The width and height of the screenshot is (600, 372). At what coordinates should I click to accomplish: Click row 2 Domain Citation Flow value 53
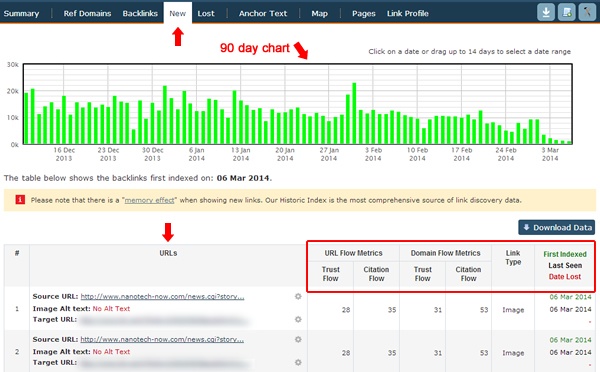484,353
